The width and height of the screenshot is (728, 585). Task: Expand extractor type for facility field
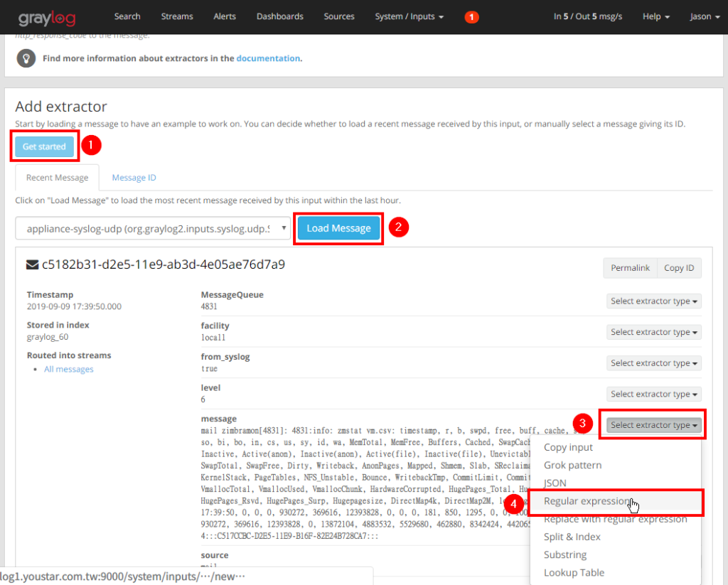click(x=654, y=333)
